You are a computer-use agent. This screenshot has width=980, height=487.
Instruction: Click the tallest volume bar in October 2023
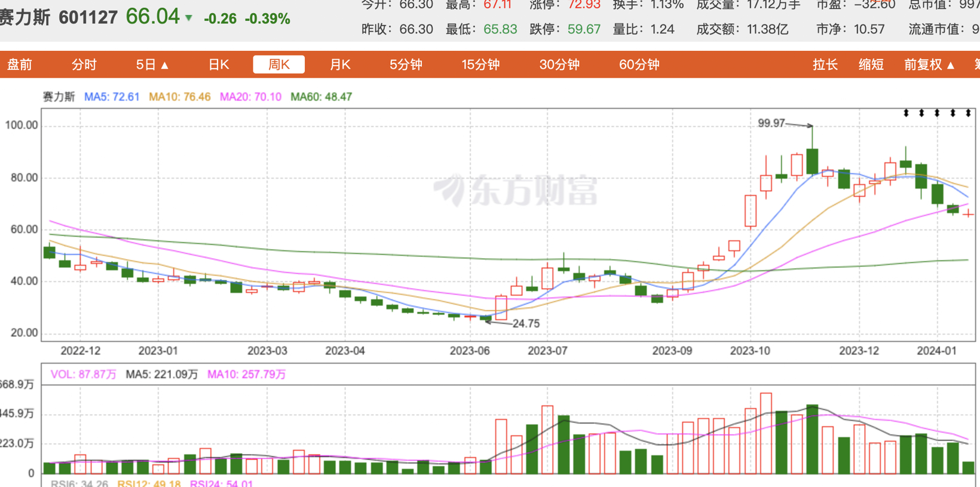[766, 433]
